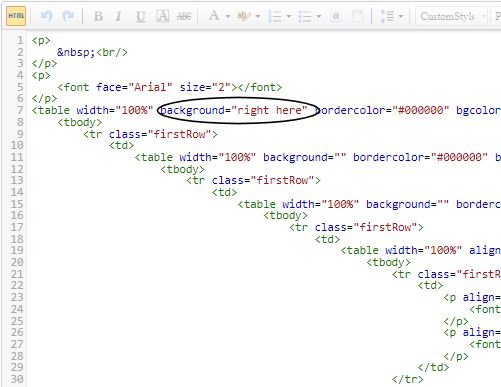Toggle Italic formatting
The width and height of the screenshot is (501, 387).
point(118,16)
